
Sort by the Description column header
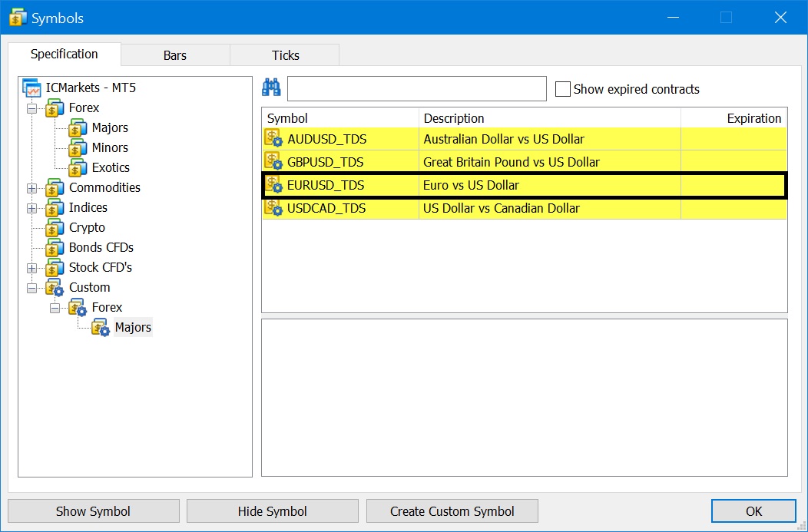[x=550, y=118]
